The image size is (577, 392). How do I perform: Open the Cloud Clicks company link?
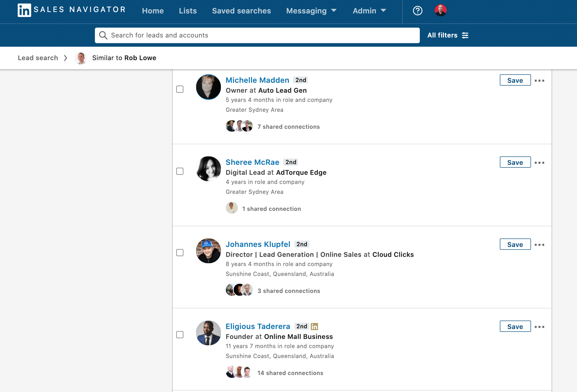tap(393, 255)
